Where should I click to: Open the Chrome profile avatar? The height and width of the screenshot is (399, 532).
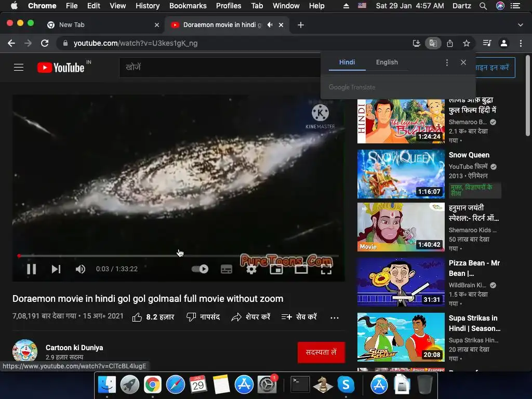click(x=504, y=43)
